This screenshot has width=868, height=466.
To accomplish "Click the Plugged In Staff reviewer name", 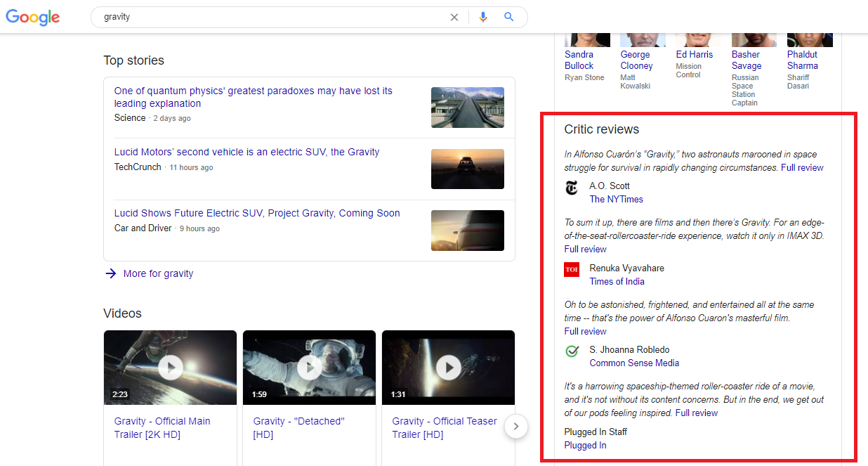I will [x=596, y=432].
